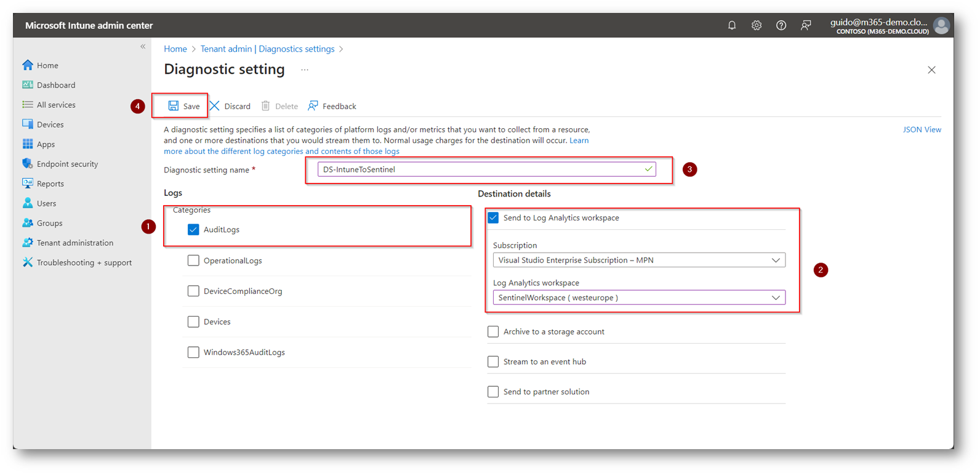Open the Subscription dropdown

click(639, 260)
